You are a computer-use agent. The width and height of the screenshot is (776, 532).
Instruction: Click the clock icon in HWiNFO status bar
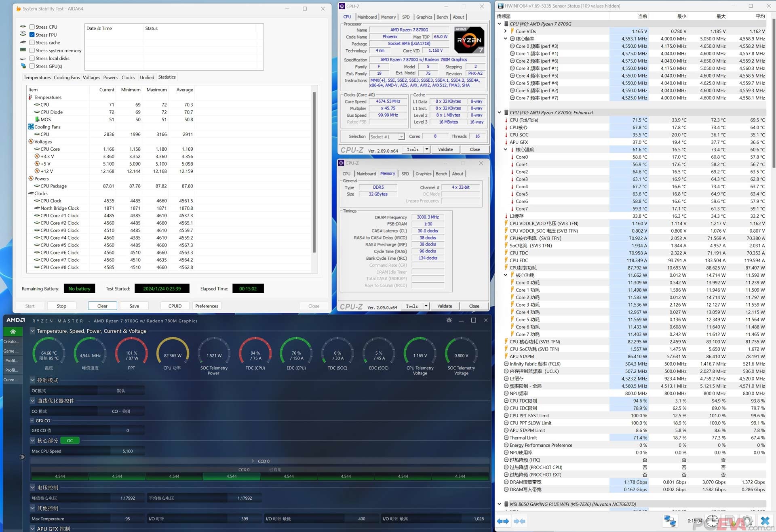(712, 521)
